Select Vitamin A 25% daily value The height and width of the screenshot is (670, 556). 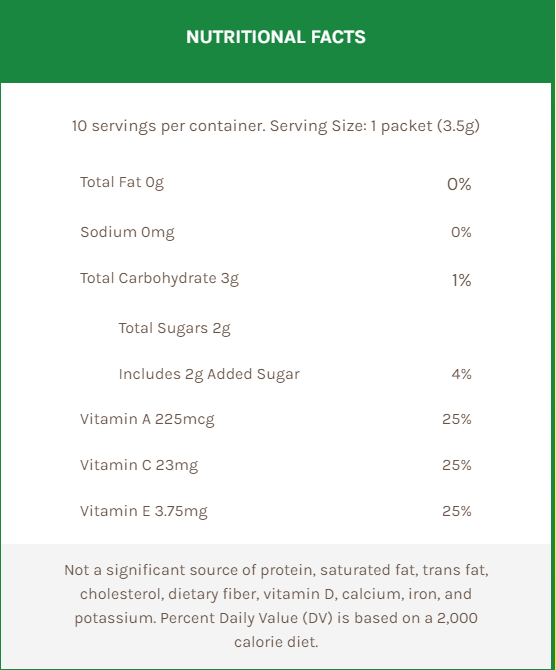tap(457, 419)
